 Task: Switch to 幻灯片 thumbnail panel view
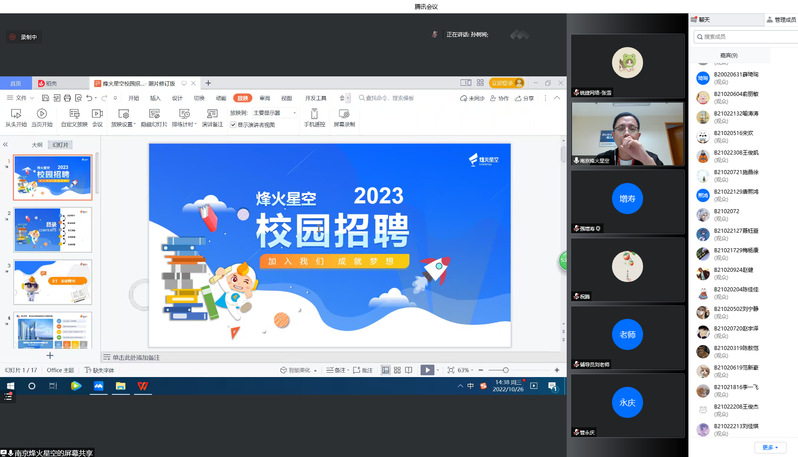(62, 145)
